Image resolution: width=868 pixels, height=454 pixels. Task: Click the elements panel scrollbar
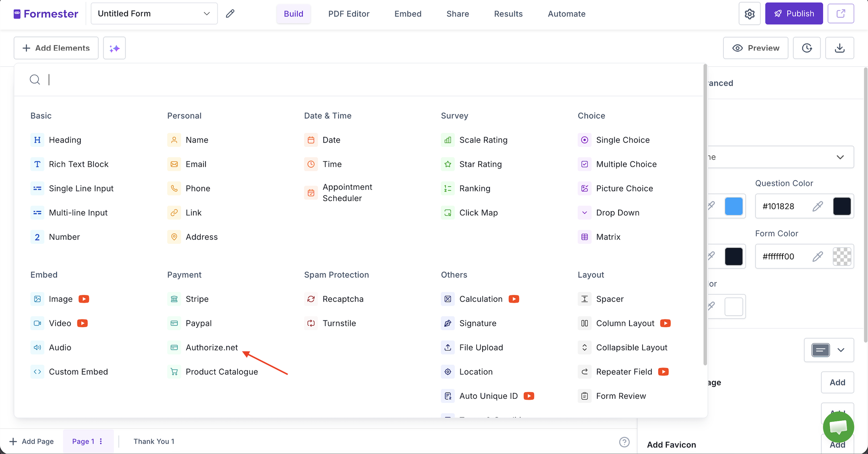(x=705, y=215)
